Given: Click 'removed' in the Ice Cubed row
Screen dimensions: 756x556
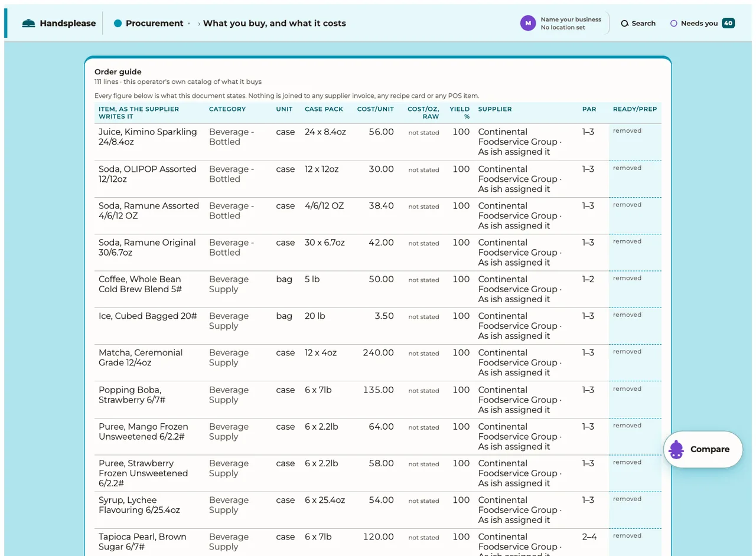Looking at the screenshot, I should coord(627,315).
